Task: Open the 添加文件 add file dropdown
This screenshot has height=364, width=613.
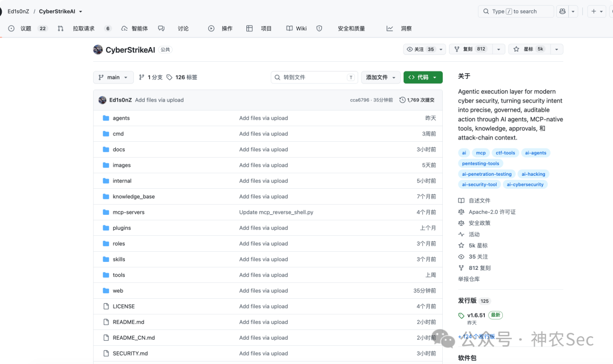Action: [380, 77]
